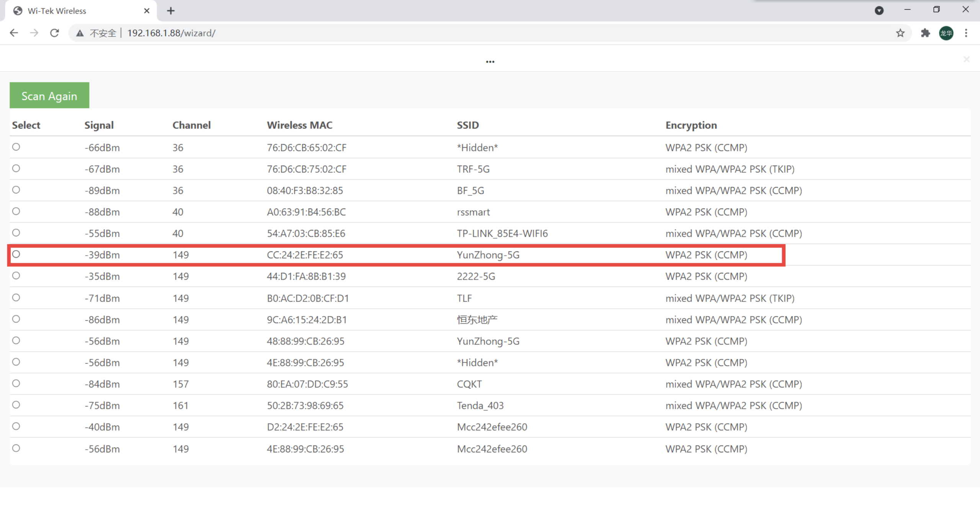Screen dimensions: 980x526
Task: Open new browser tab
Action: coord(171,11)
